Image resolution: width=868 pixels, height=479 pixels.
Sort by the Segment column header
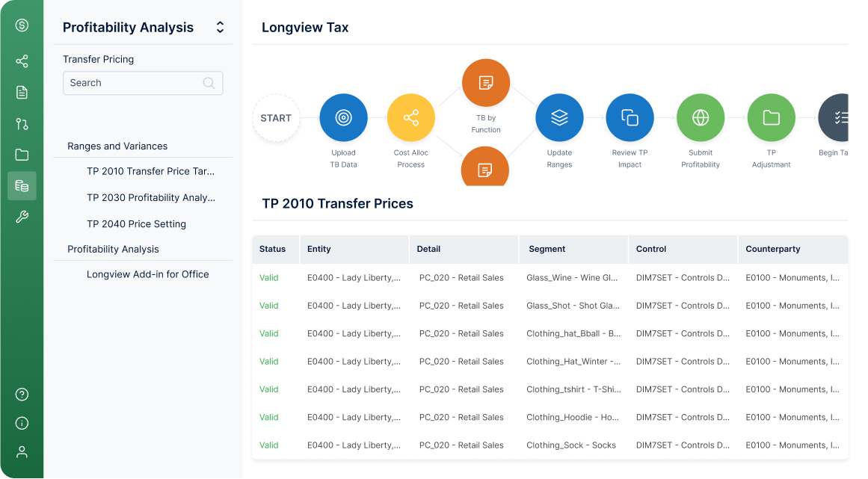(x=547, y=249)
